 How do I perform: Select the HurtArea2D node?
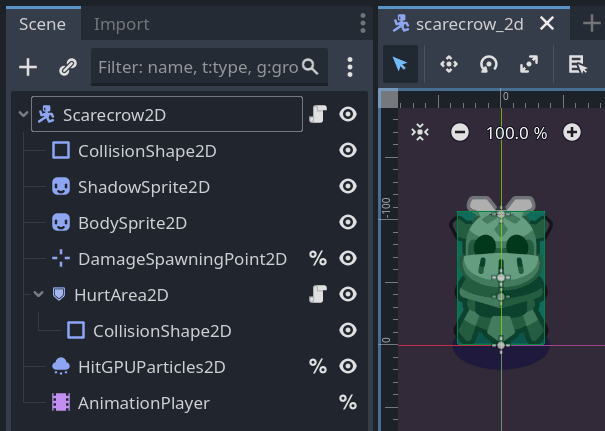coord(121,295)
